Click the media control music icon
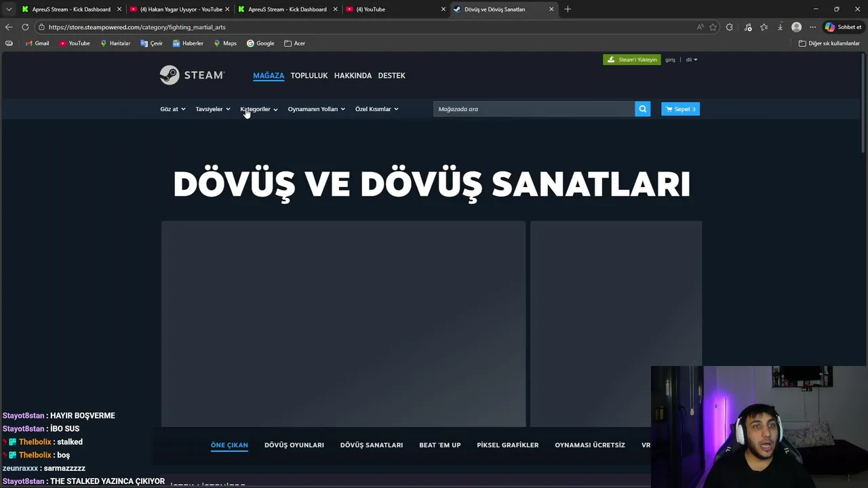This screenshot has height=488, width=868. pyautogui.click(x=748, y=27)
